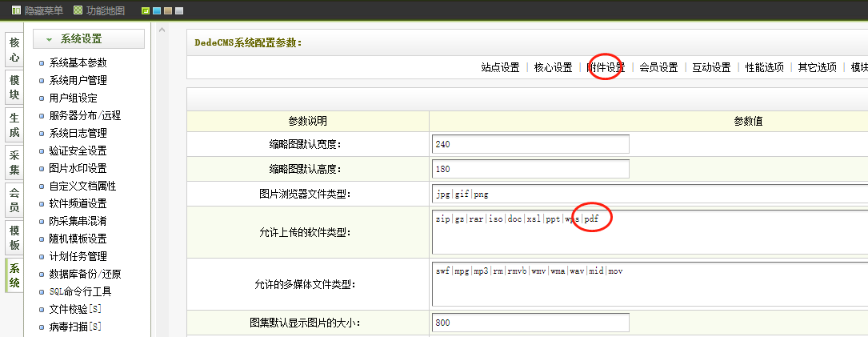Click the 图片浏览器文件类型 field with jpg|gif|png
Viewport: 868px width, 337px height.
[650, 194]
